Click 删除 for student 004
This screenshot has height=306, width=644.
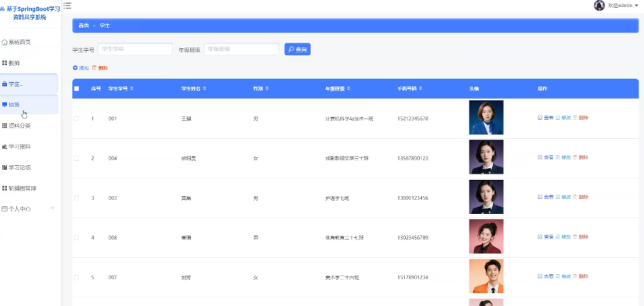[x=580, y=157]
